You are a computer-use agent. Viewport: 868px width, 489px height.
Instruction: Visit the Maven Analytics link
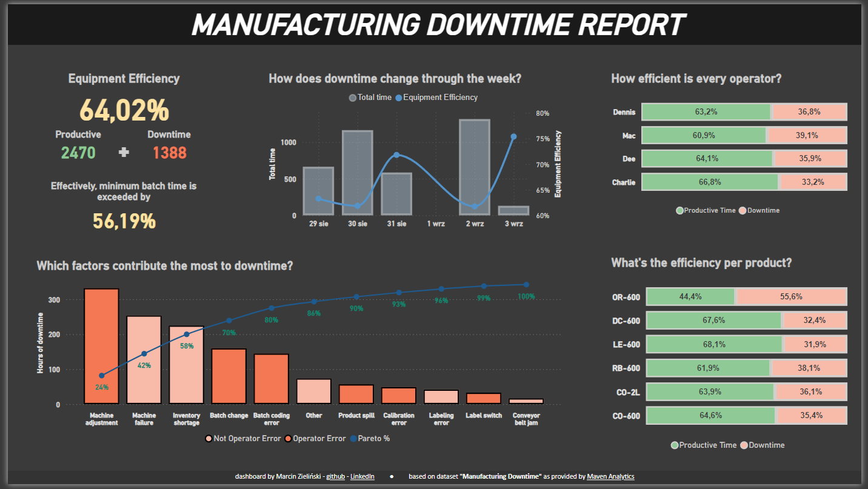click(610, 477)
